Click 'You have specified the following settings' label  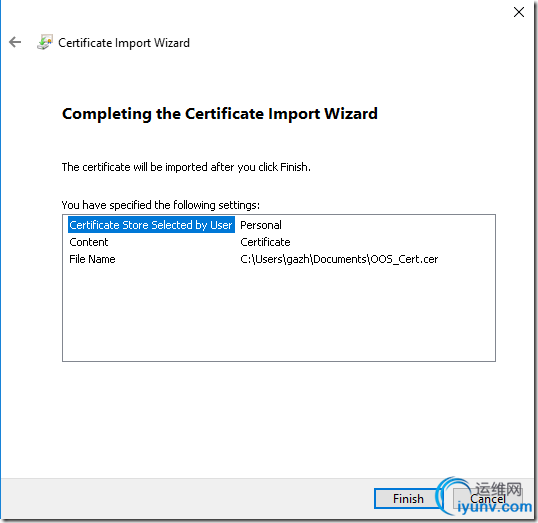[x=161, y=205]
